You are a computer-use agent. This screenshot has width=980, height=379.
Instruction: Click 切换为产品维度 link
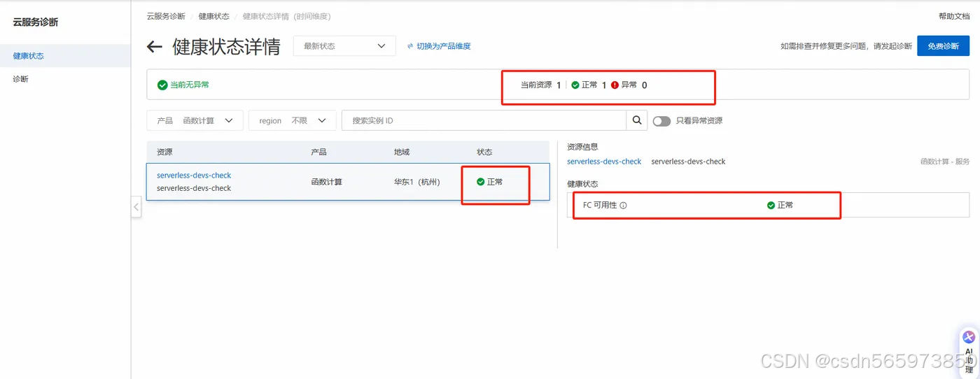444,46
